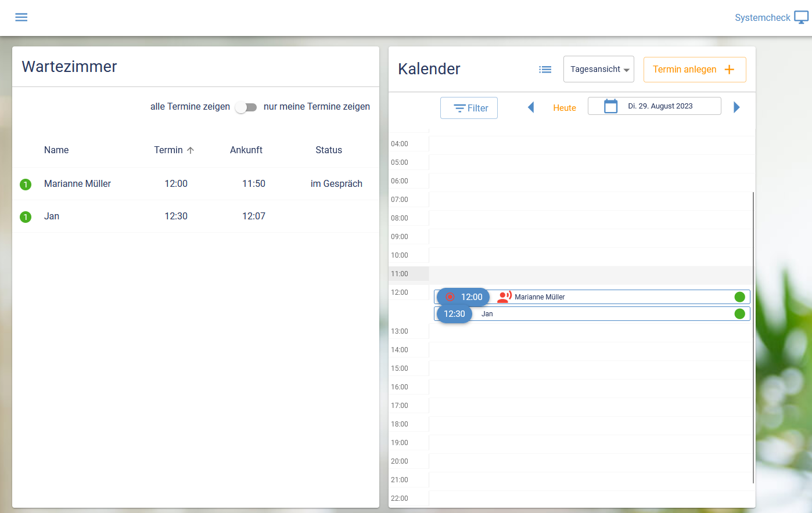Click the Status column header
Image resolution: width=812 pixels, height=513 pixels.
[328, 150]
